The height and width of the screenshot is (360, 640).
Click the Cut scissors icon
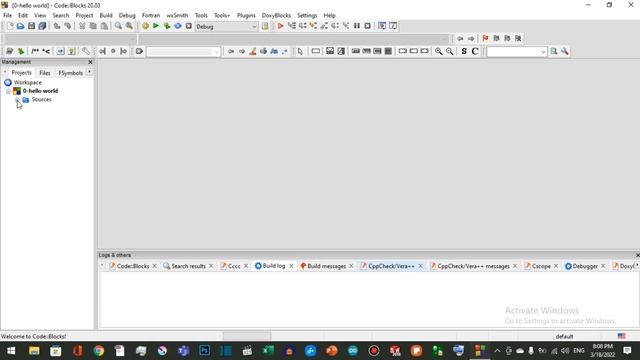pos(82,26)
